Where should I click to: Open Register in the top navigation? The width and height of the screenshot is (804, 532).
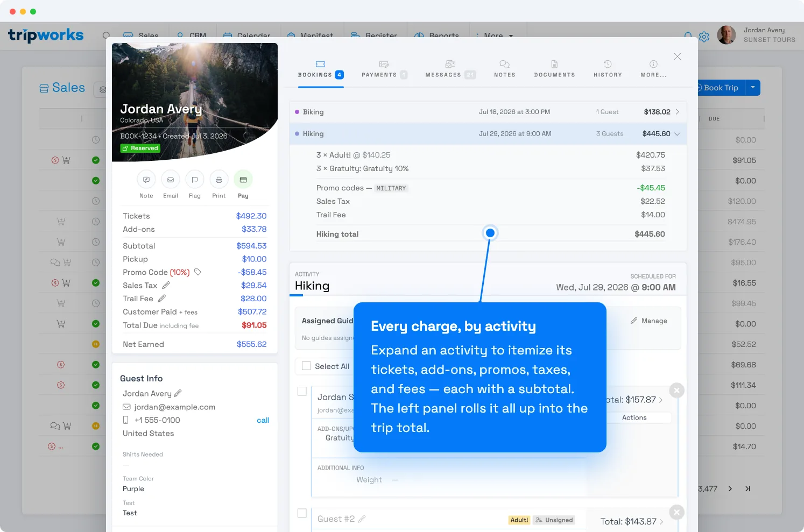[x=374, y=36]
